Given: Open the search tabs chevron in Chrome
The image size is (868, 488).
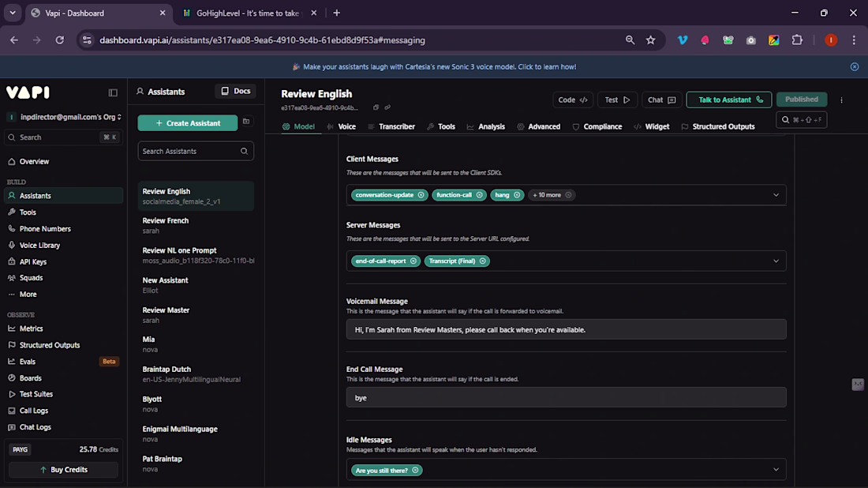Looking at the screenshot, I should pos(12,13).
